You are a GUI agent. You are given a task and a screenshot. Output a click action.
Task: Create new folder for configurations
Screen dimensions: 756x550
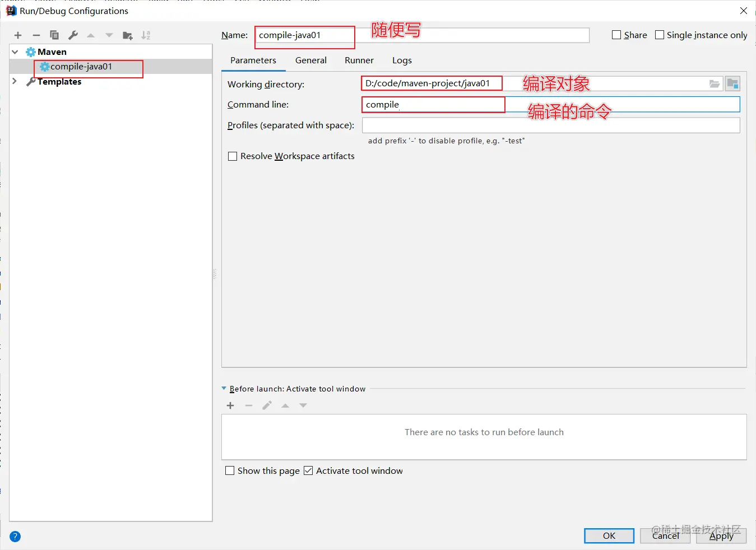tap(128, 35)
